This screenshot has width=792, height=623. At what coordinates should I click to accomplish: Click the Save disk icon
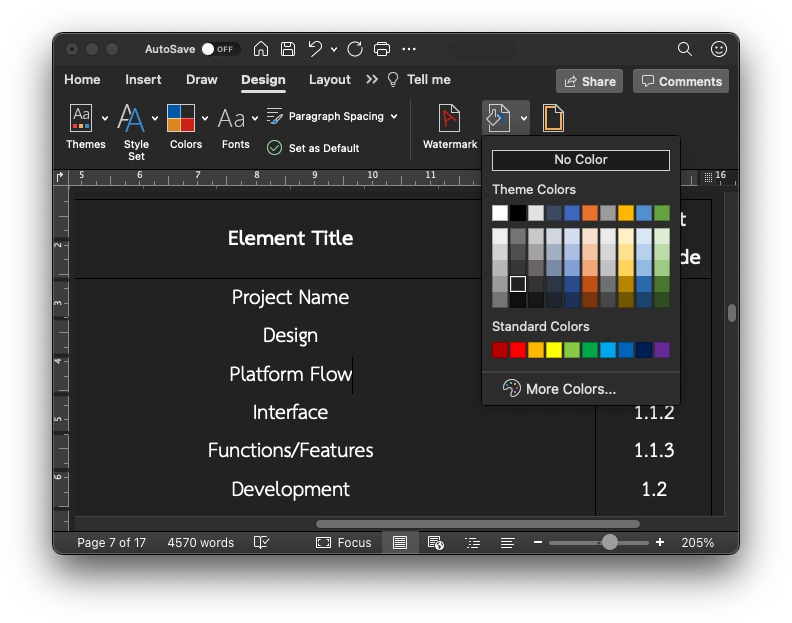click(x=288, y=49)
